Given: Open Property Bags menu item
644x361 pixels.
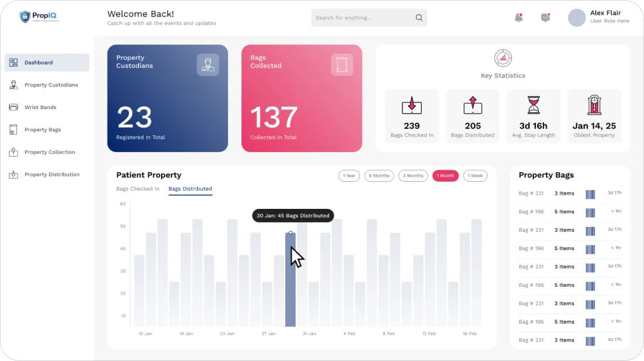Looking at the screenshot, I should (43, 130).
